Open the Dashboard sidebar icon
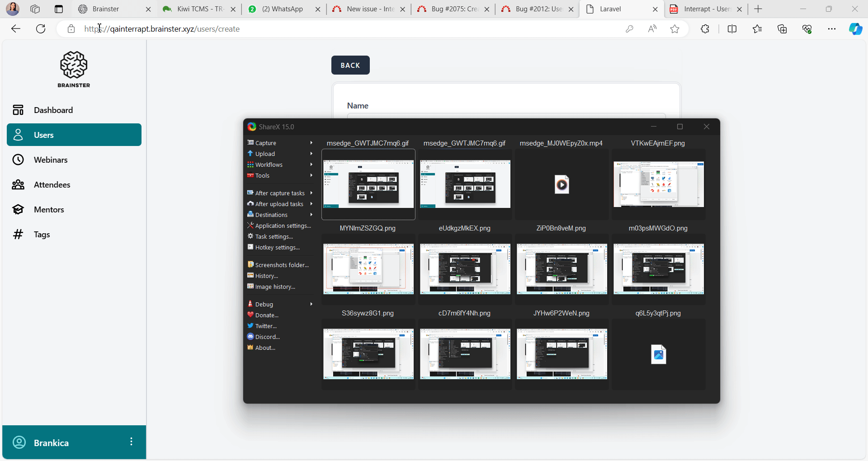This screenshot has width=868, height=461. coord(18,110)
